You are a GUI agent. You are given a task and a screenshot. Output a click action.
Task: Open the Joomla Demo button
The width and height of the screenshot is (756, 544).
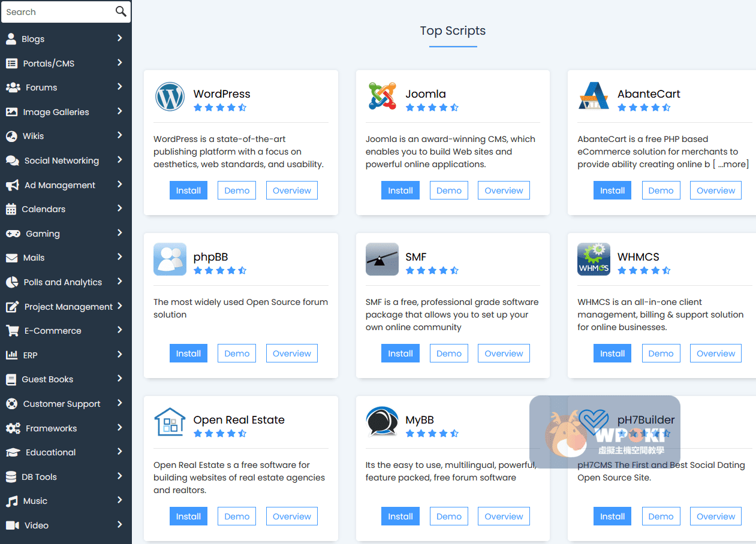[x=448, y=191]
